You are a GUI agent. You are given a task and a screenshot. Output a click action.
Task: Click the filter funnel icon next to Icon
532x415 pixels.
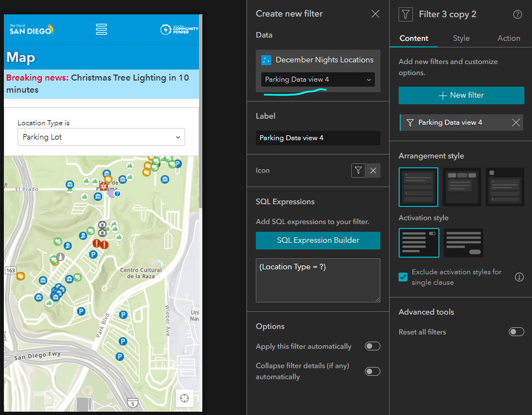point(358,171)
